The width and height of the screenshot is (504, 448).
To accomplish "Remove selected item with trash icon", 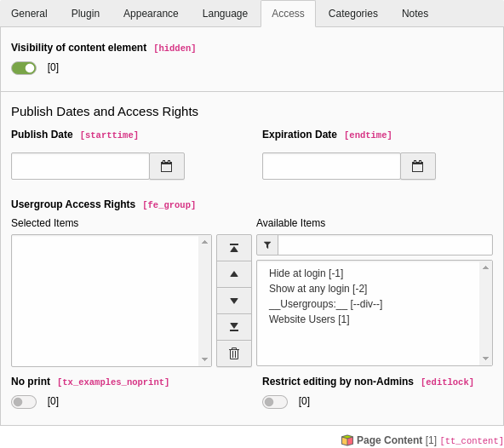I will click(234, 353).
